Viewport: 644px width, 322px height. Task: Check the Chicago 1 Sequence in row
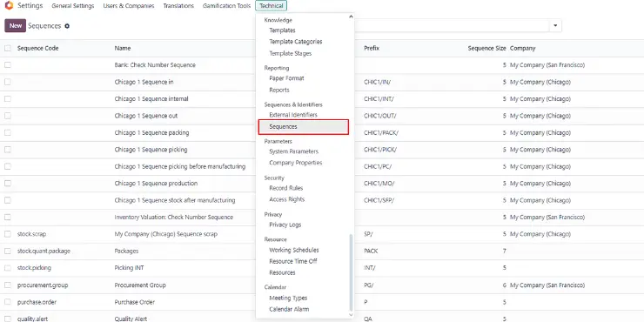pos(8,82)
